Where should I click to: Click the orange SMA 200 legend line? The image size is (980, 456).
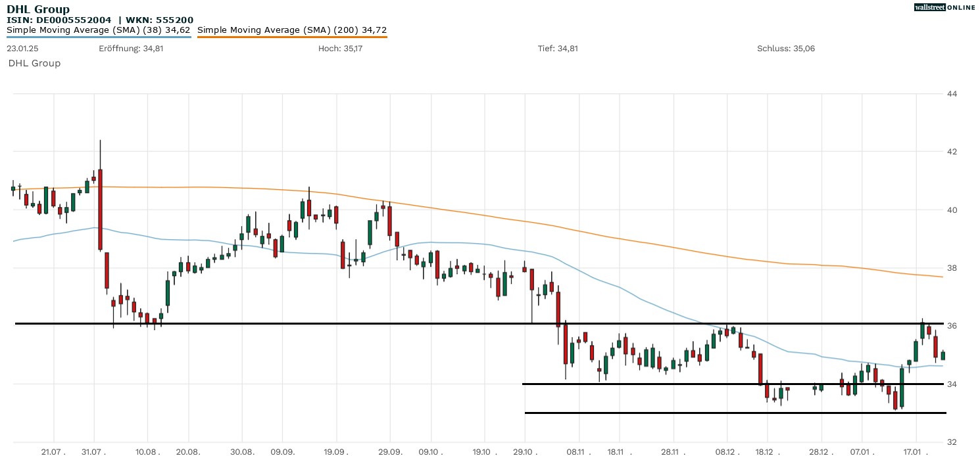pyautogui.click(x=292, y=37)
